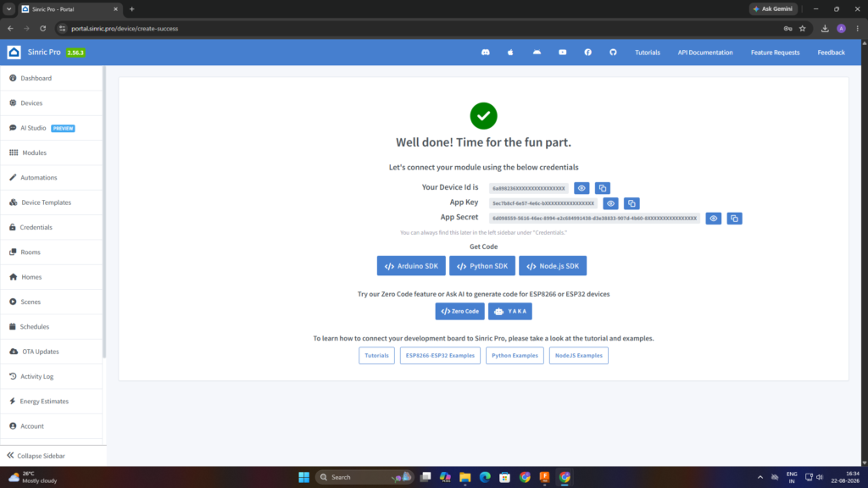Go back in browser history
The width and height of the screenshot is (868, 488).
tap(10, 28)
